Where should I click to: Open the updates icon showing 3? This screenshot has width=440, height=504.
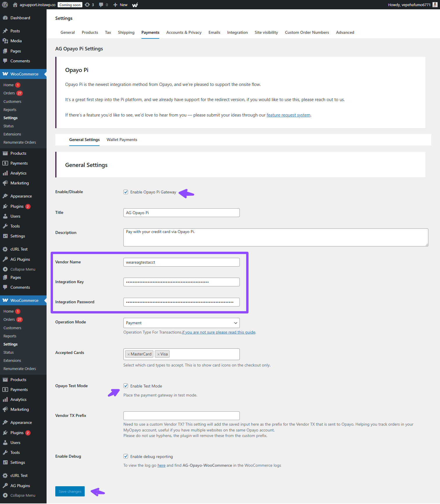pyautogui.click(x=87, y=5)
